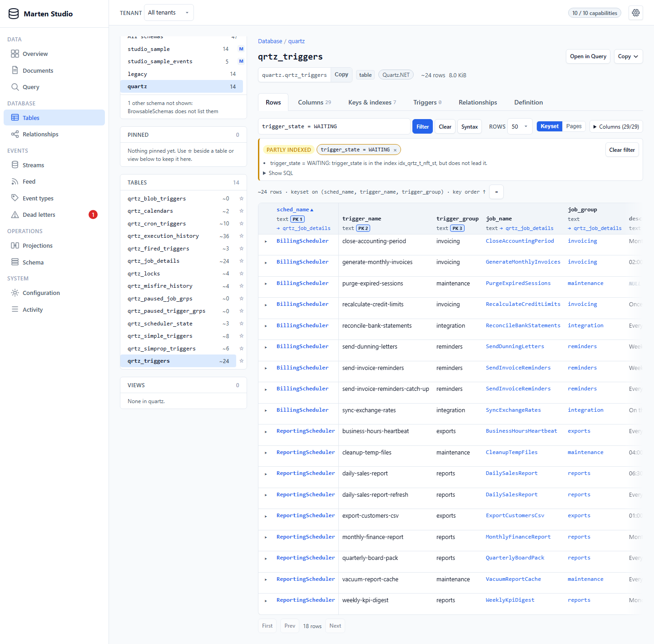Open the ROWS 50 page size dropdown
This screenshot has width=654, height=644.
[x=520, y=126]
